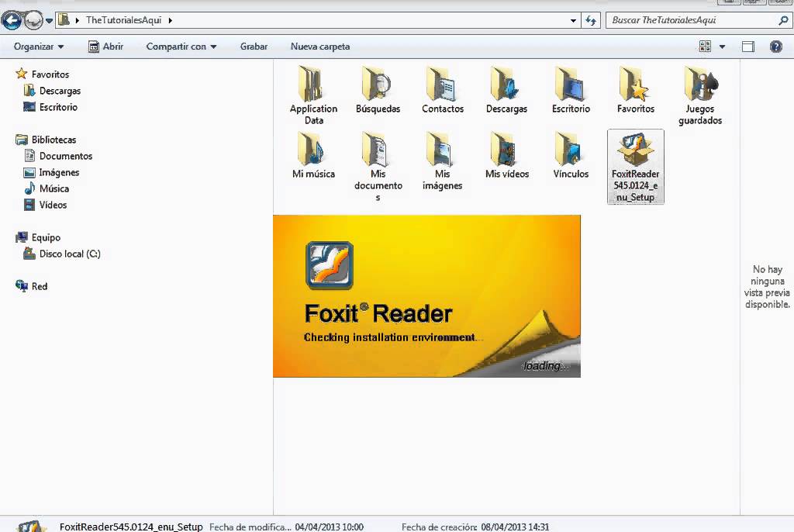This screenshot has width=794, height=532.
Task: Click modification date 04/04/2013 10:00
Action: [329, 527]
